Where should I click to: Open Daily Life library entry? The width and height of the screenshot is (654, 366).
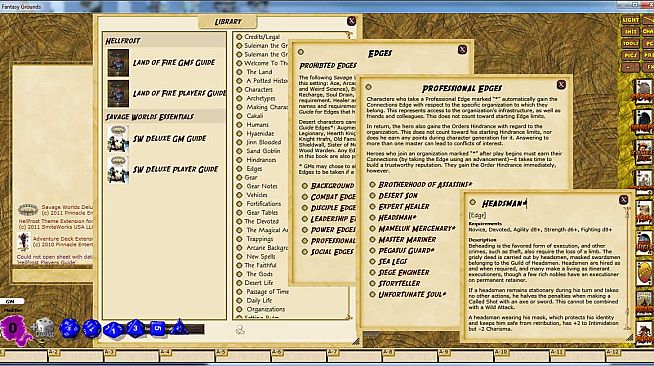pos(259,301)
